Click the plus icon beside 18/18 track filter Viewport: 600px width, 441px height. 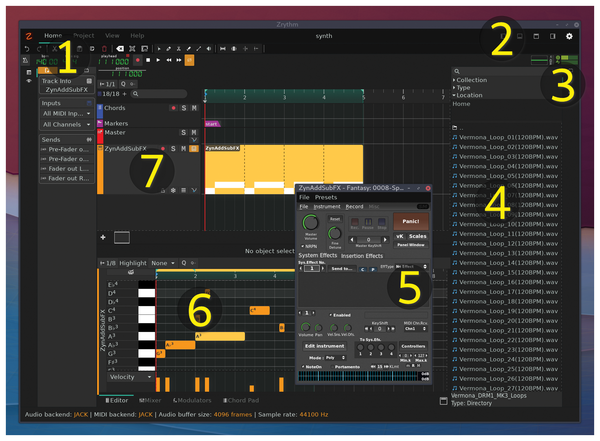(x=124, y=94)
